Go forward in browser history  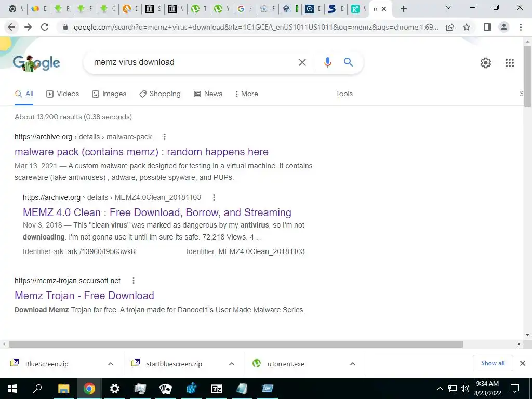(x=28, y=27)
